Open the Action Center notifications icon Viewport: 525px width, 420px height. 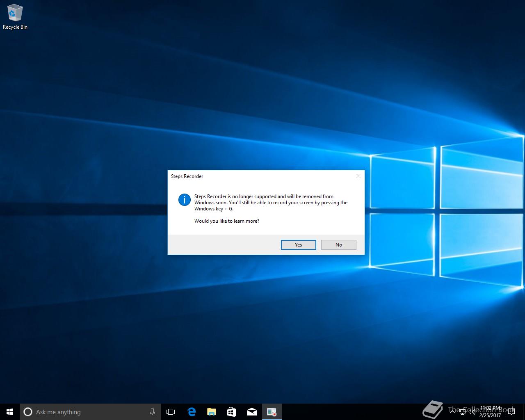point(512,412)
